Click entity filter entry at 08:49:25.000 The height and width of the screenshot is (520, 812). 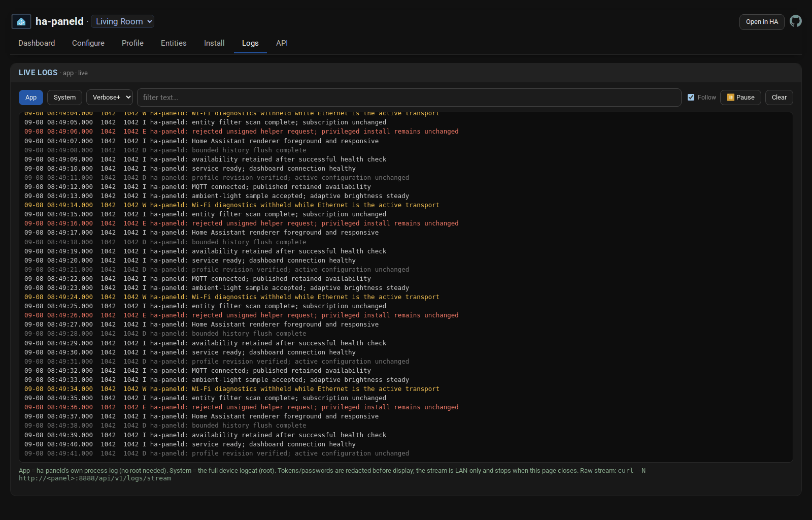205,306
